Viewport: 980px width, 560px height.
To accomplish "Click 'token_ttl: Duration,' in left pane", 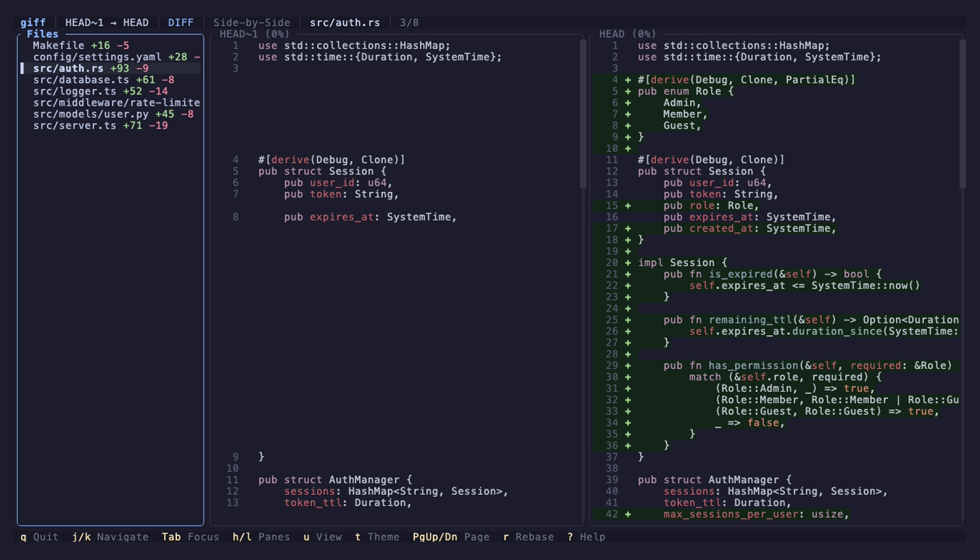I will pyautogui.click(x=348, y=503).
